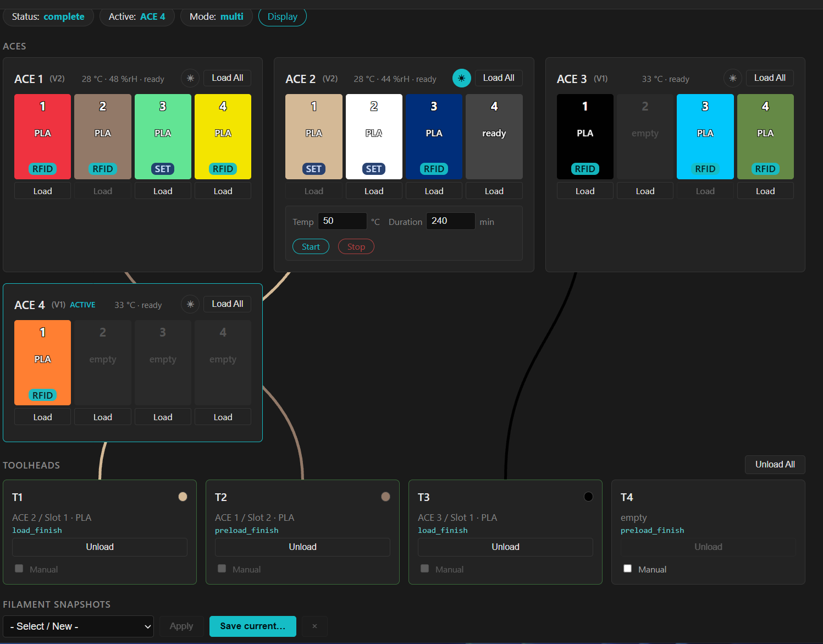
Task: Click the RFID badge on ACE 3 slot 3
Action: pos(705,169)
